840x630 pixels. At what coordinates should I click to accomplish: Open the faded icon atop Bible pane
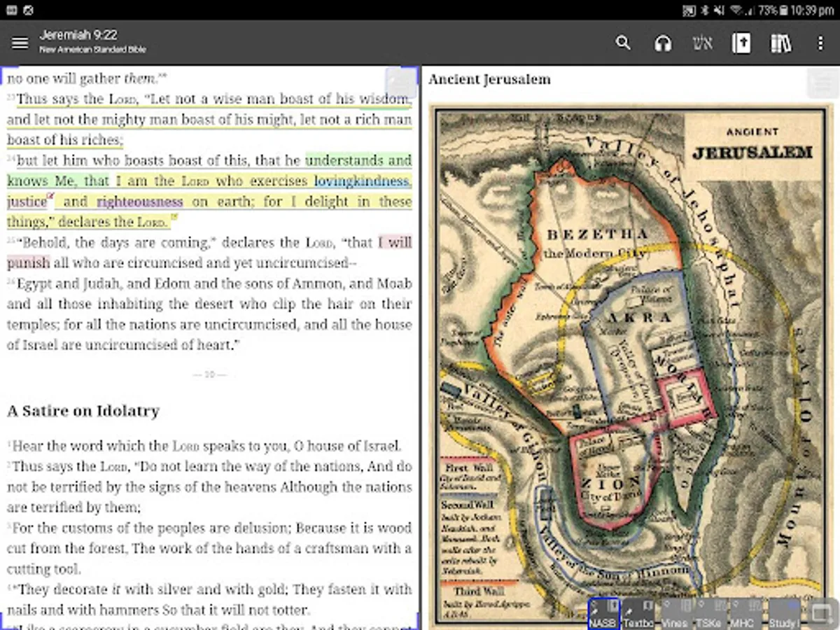[x=401, y=83]
